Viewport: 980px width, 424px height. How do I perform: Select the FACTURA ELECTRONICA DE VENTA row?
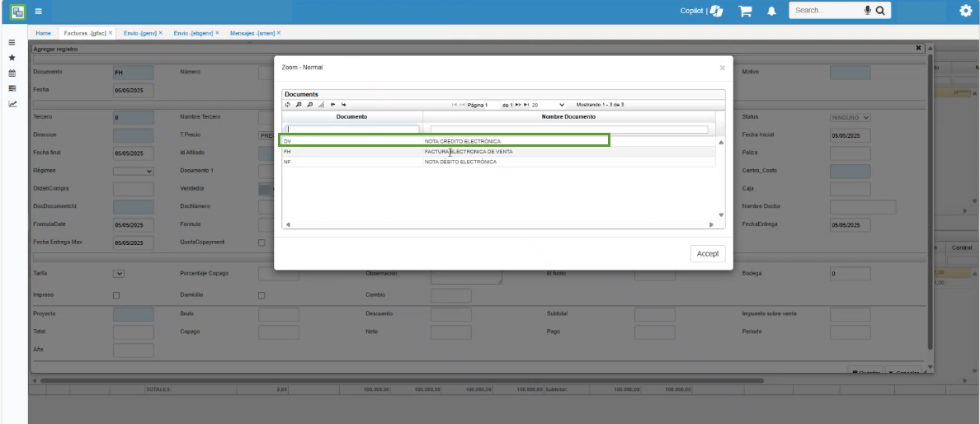tap(469, 152)
